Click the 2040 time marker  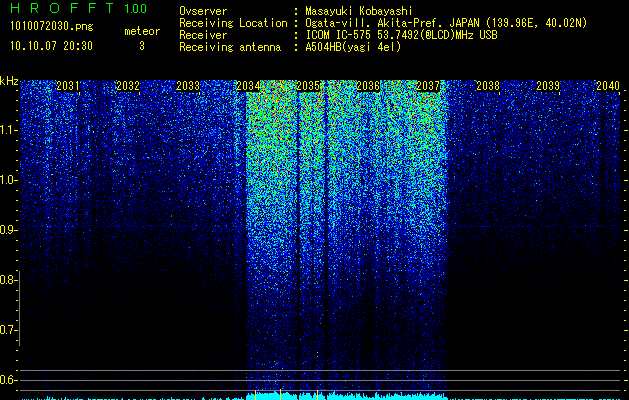608,86
